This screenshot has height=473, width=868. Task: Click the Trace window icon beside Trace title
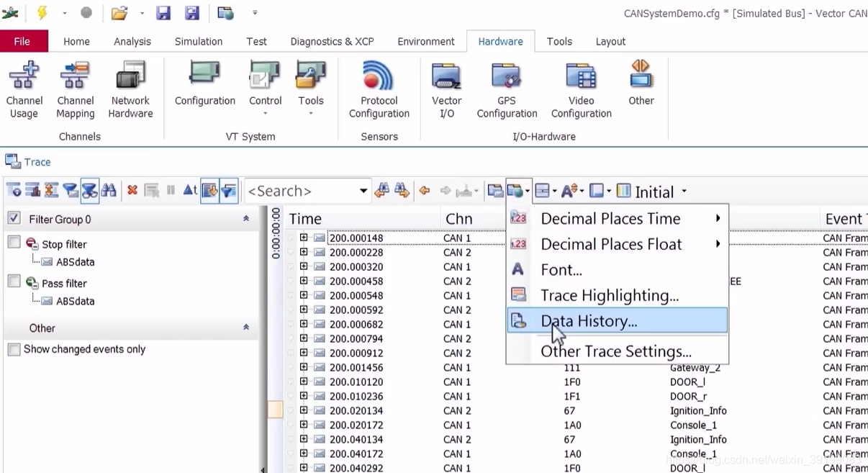tap(13, 162)
